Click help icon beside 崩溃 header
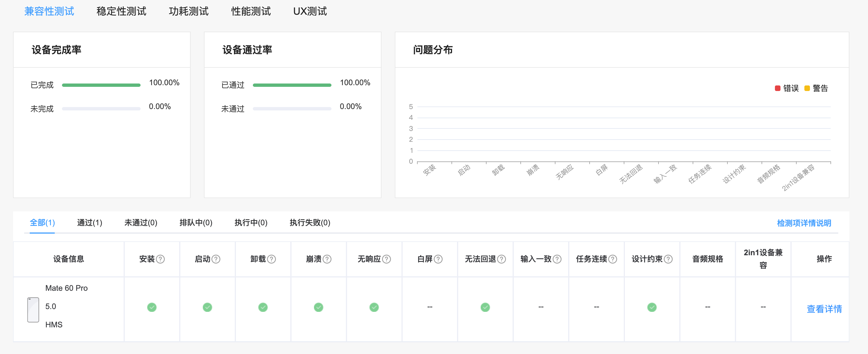The height and width of the screenshot is (354, 868). 327,259
